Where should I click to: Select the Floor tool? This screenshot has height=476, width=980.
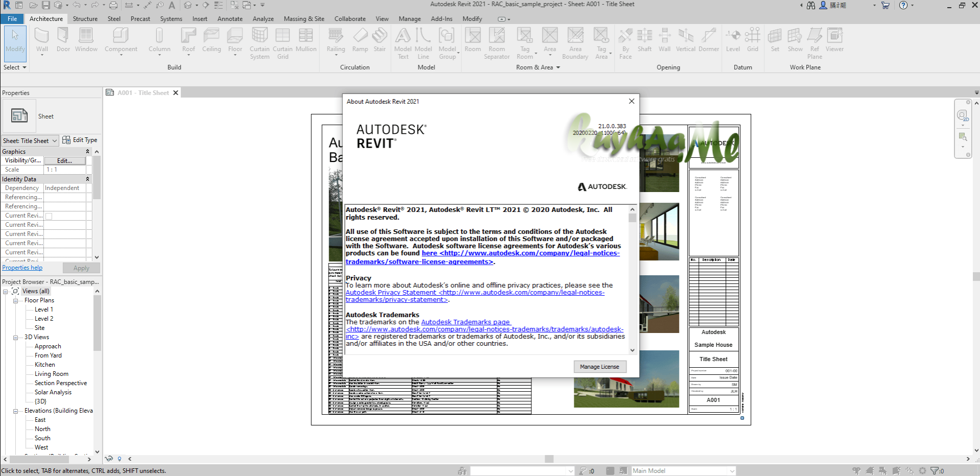pyautogui.click(x=235, y=41)
